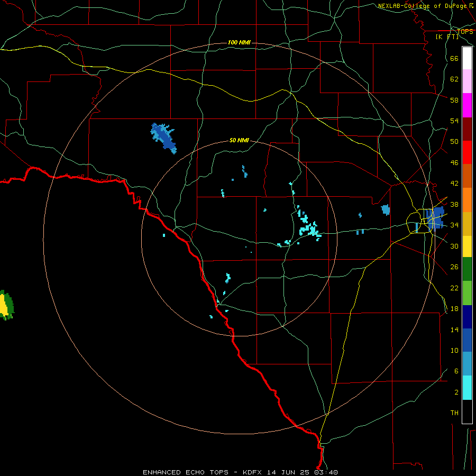Click the legend value '50'
The height and width of the screenshot is (476, 476).
(454, 142)
